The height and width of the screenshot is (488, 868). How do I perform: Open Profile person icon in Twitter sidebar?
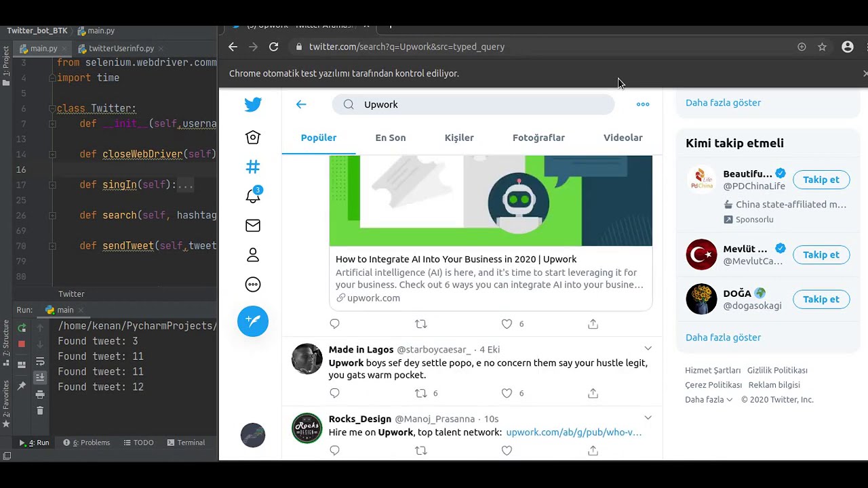(x=253, y=255)
